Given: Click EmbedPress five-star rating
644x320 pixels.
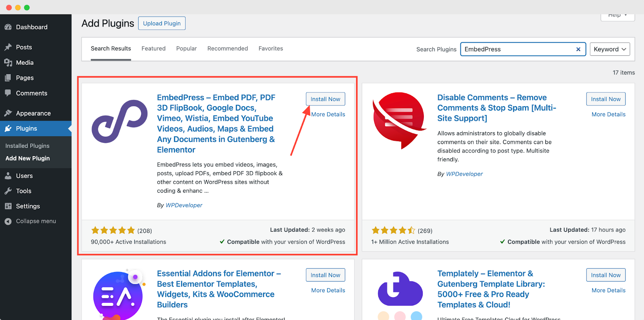Looking at the screenshot, I should point(113,230).
